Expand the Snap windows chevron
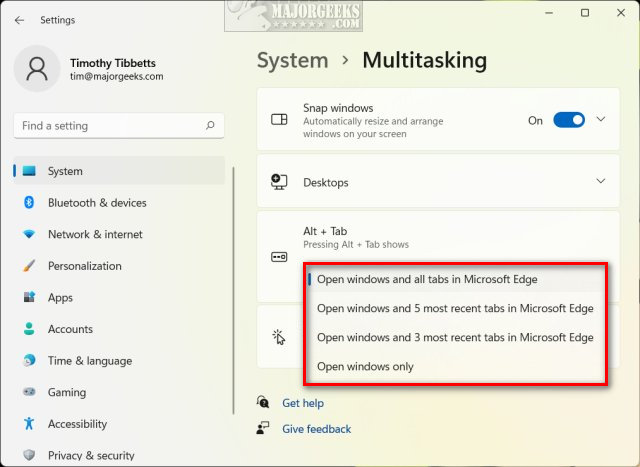 tap(601, 120)
